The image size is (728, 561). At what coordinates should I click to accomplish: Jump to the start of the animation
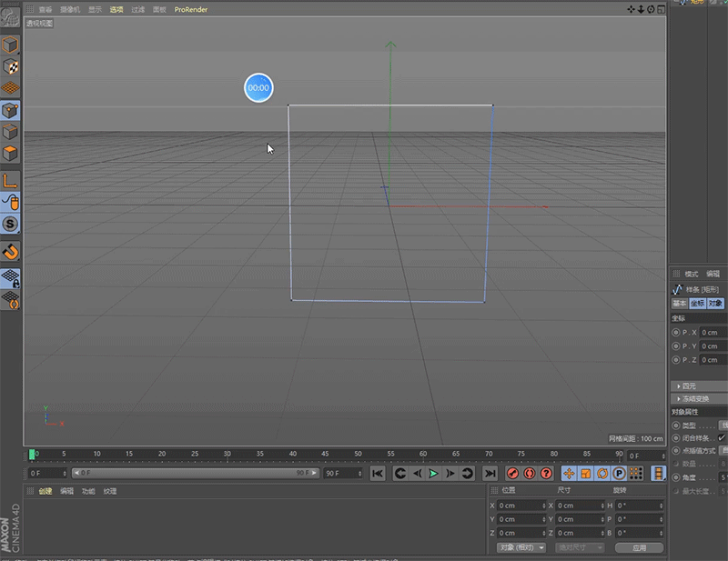(378, 474)
